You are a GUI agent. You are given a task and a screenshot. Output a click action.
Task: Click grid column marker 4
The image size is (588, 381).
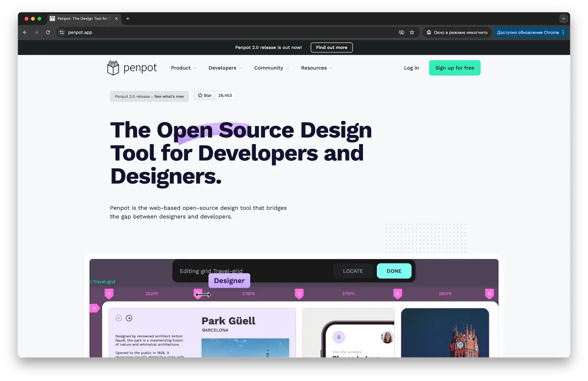coord(398,294)
